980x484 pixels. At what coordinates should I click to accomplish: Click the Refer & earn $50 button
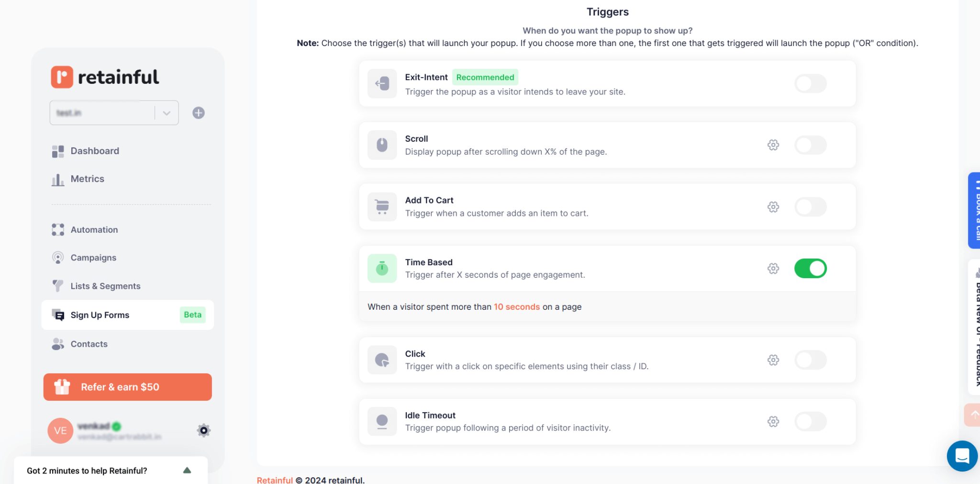click(x=127, y=387)
